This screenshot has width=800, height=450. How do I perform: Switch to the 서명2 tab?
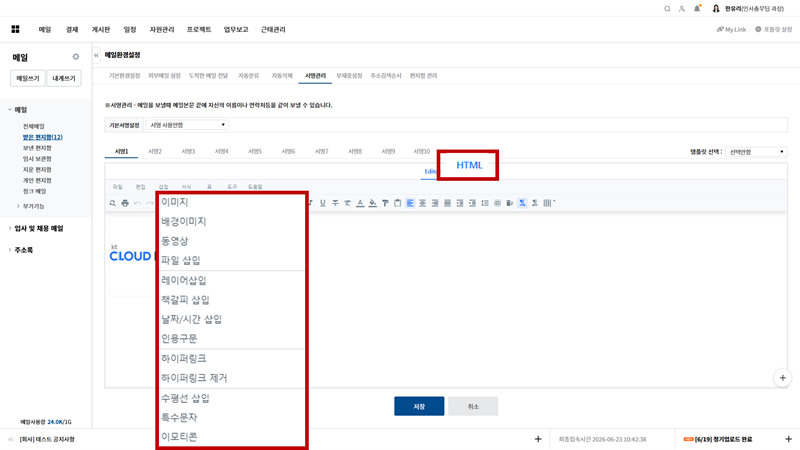tap(155, 152)
